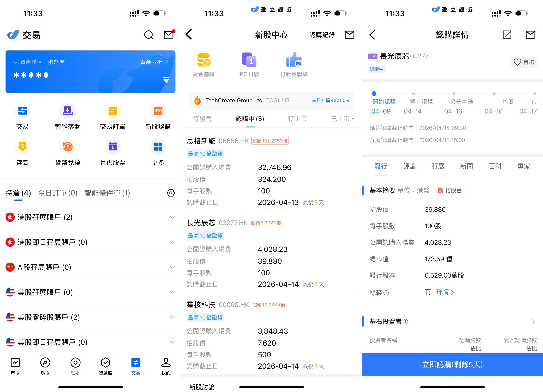Open the 港幣 currency dropdown

click(56, 62)
